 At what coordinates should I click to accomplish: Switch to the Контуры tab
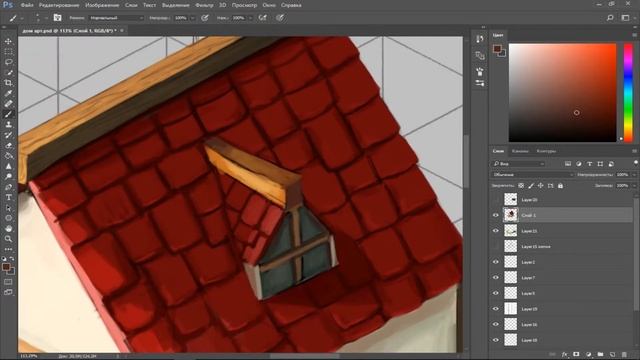point(546,151)
